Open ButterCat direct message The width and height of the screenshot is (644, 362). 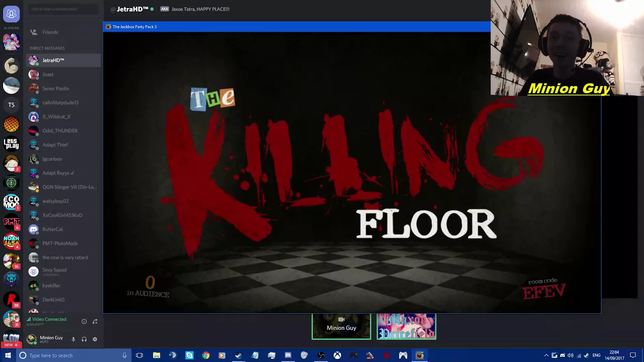click(63, 229)
